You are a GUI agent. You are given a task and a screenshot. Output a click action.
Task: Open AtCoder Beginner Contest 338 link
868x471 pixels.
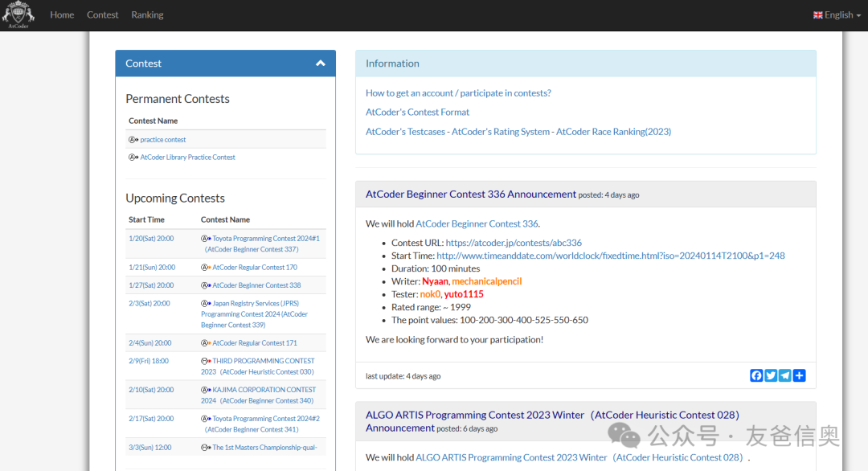pos(257,285)
